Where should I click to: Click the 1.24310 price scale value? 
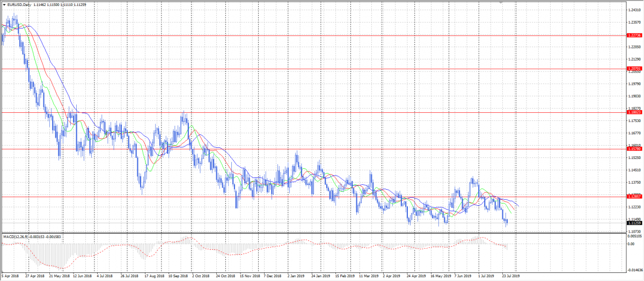pos(635,10)
